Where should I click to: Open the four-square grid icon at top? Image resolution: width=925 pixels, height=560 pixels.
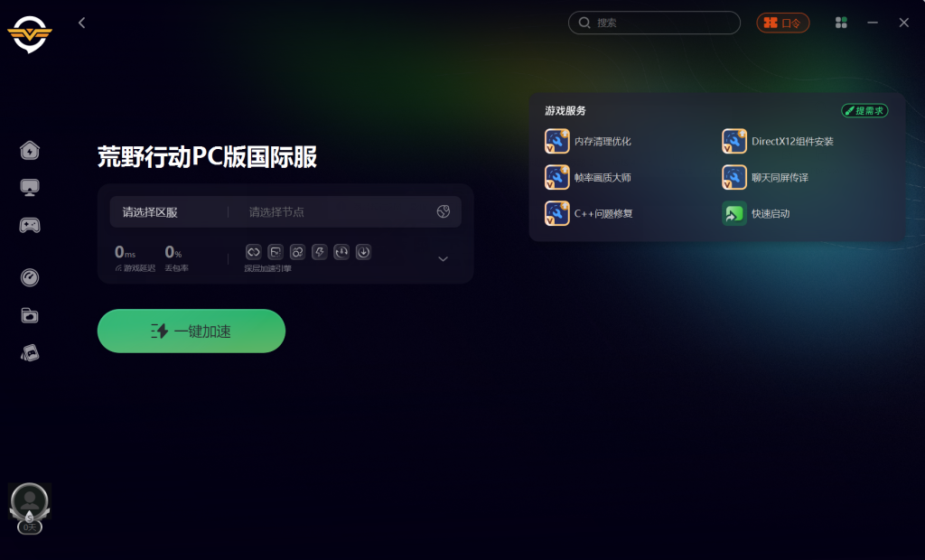[x=841, y=23]
